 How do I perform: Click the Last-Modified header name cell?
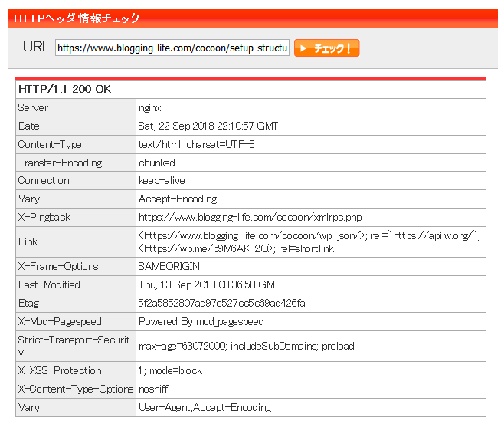tap(76, 284)
